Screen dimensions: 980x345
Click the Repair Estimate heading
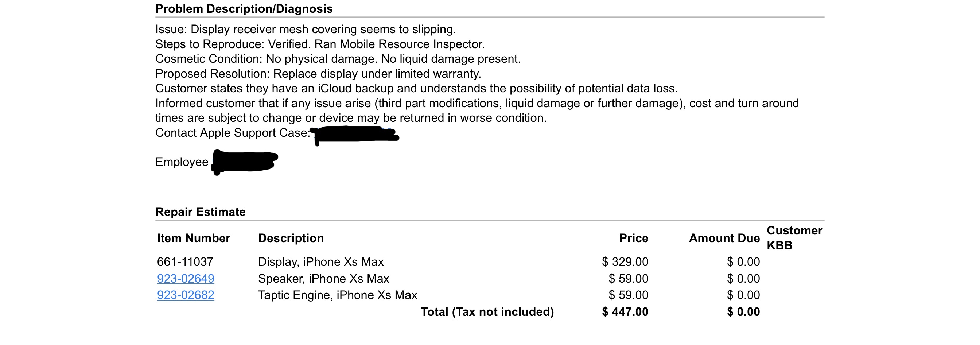(201, 212)
